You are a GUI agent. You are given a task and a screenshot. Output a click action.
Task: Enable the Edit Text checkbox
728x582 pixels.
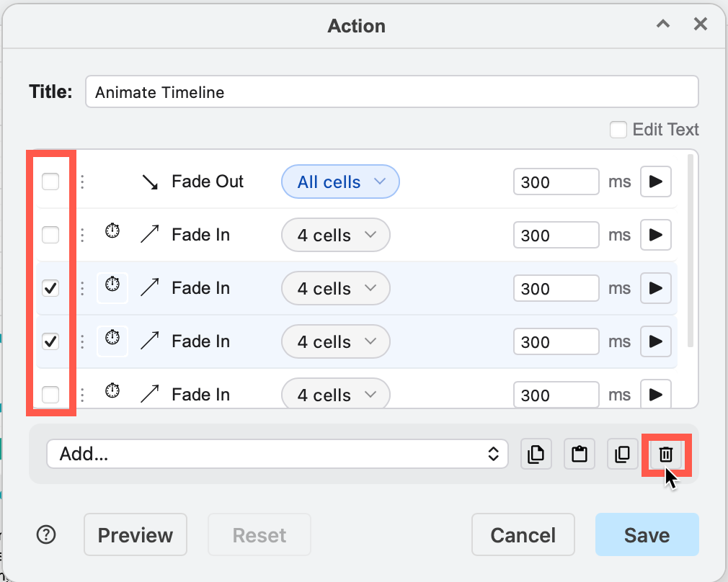(618, 130)
